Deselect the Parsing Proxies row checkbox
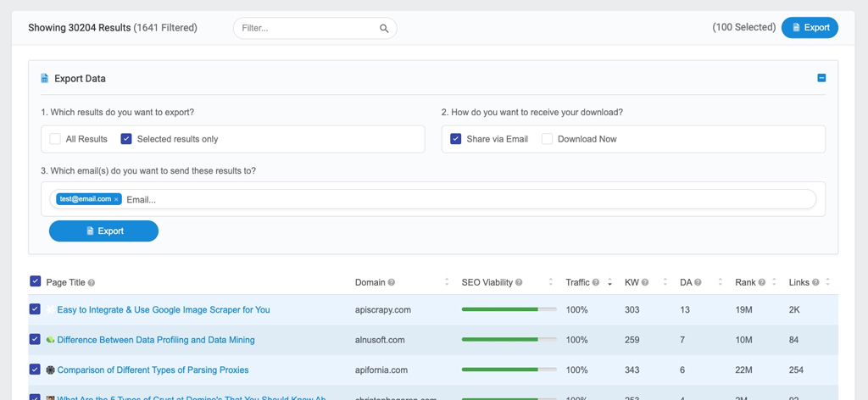Screen dimensions: 868x400 35,369
